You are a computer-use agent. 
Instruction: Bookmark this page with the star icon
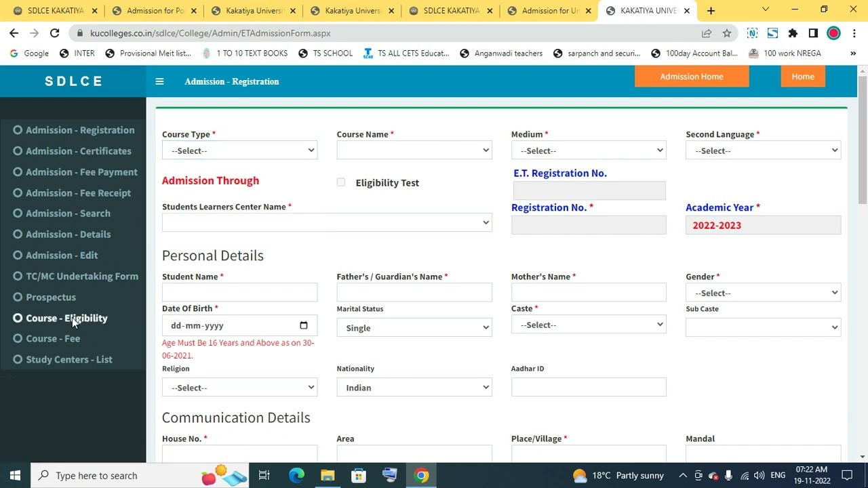[x=727, y=33]
